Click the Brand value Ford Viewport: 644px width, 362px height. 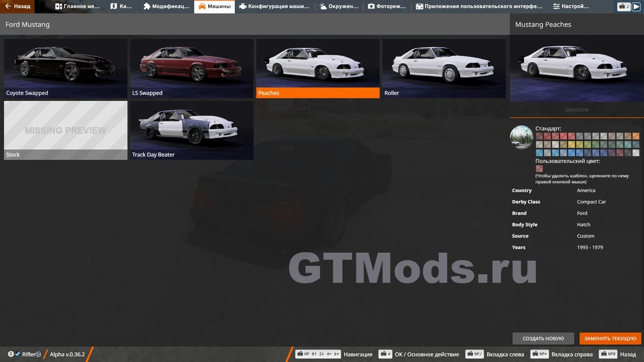pos(582,213)
